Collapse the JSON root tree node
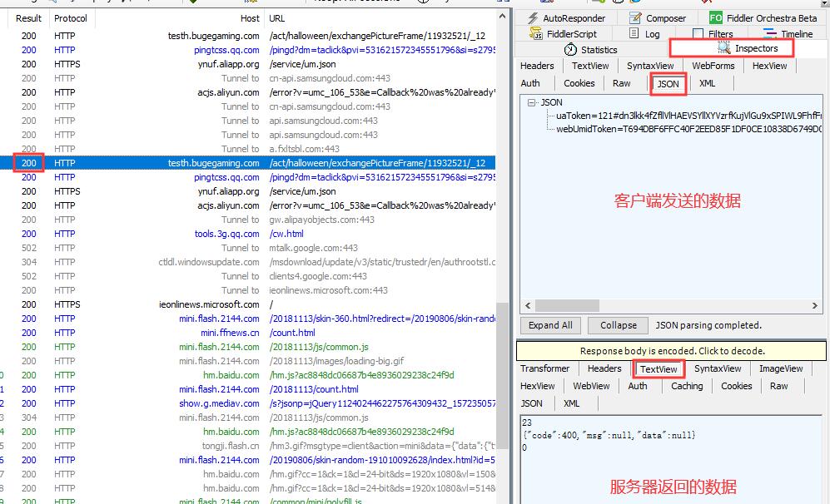This screenshot has width=830, height=504. tap(531, 102)
